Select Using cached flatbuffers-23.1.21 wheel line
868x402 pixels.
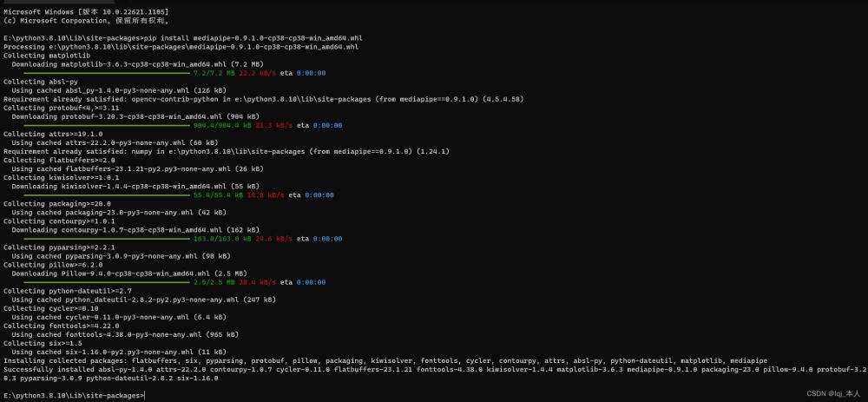[x=137, y=169]
